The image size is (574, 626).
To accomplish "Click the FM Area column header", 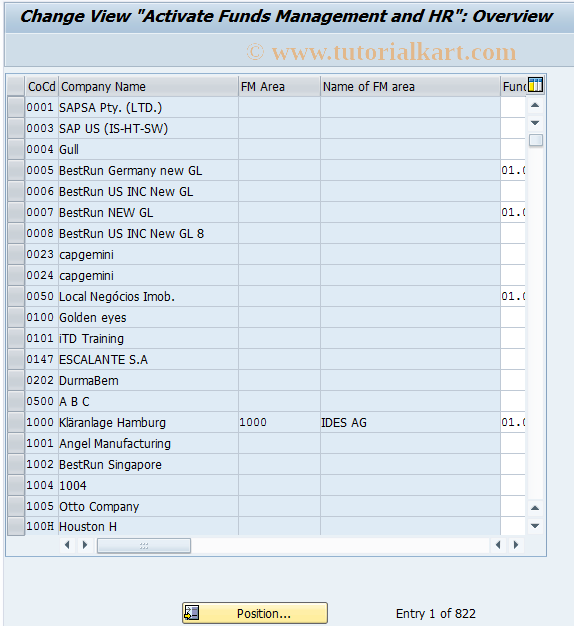I will tap(279, 86).
